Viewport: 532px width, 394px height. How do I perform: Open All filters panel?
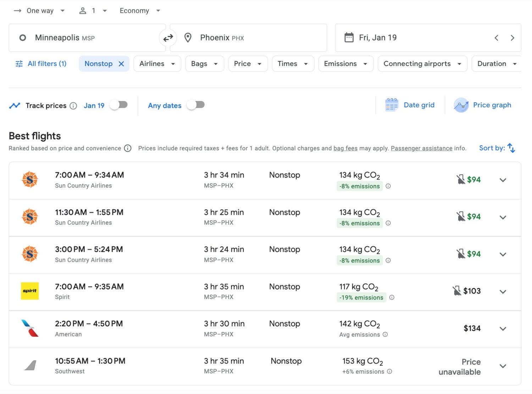point(41,64)
